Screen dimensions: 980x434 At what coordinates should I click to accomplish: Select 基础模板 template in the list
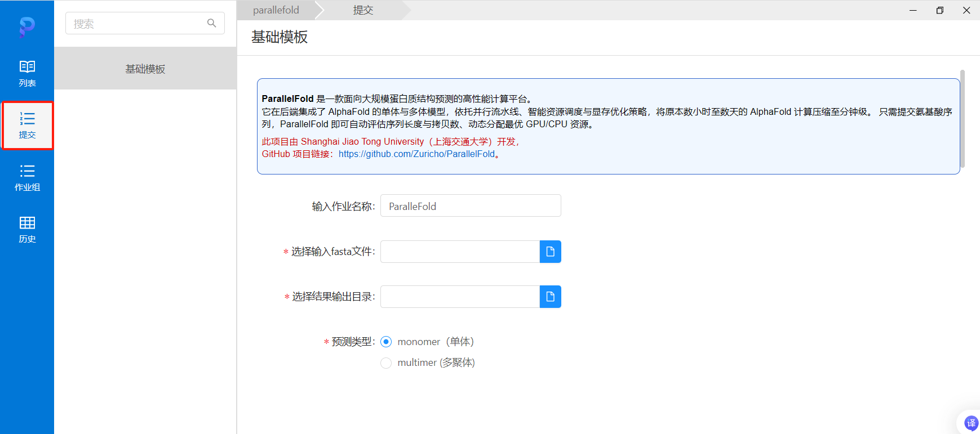point(145,69)
